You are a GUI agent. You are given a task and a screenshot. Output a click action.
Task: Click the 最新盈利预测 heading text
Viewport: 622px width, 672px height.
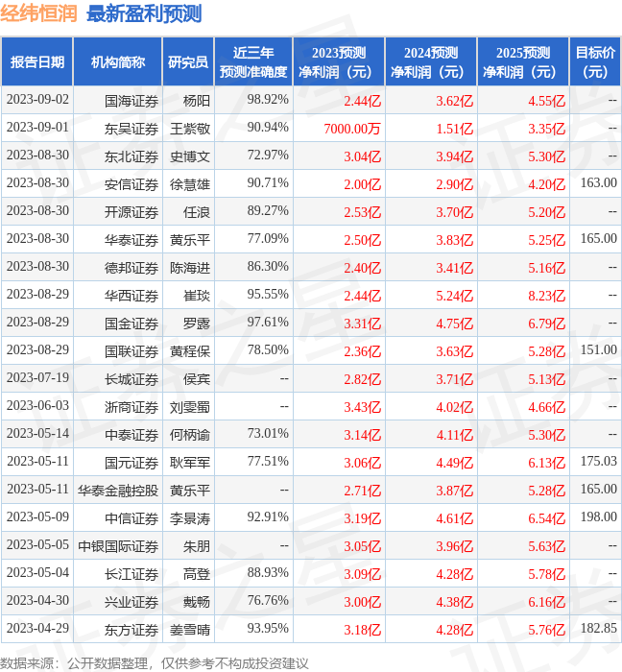tap(144, 13)
